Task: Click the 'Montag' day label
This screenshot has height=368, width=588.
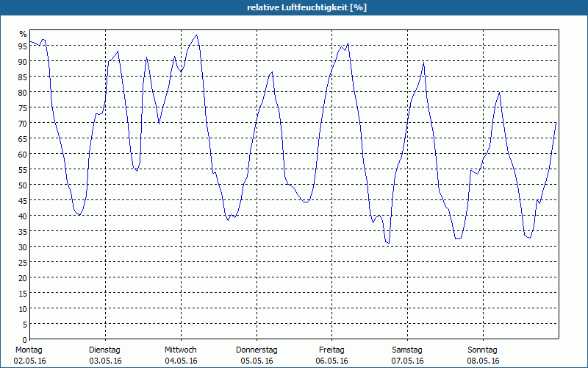Action: click(x=29, y=350)
